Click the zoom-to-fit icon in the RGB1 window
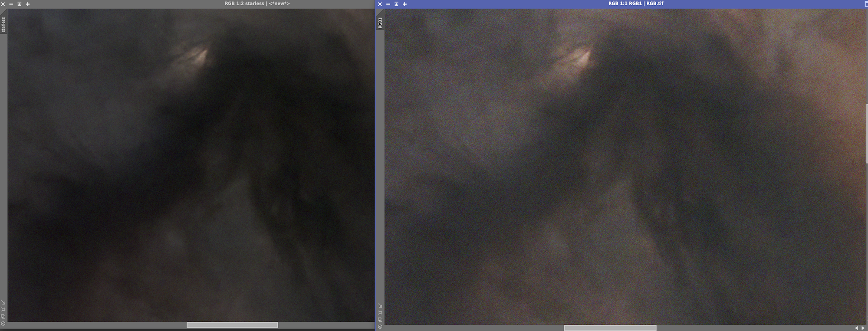This screenshot has width=868, height=331. coord(380,312)
